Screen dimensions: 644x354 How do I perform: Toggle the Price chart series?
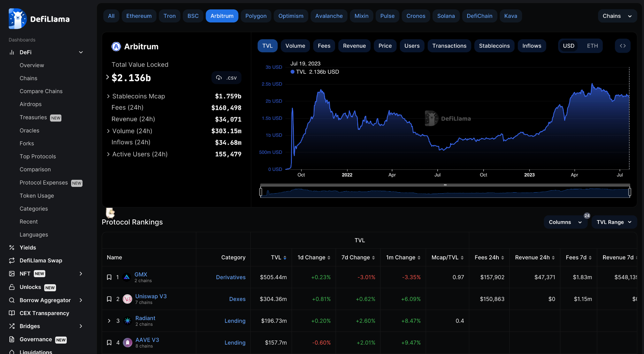pyautogui.click(x=385, y=46)
